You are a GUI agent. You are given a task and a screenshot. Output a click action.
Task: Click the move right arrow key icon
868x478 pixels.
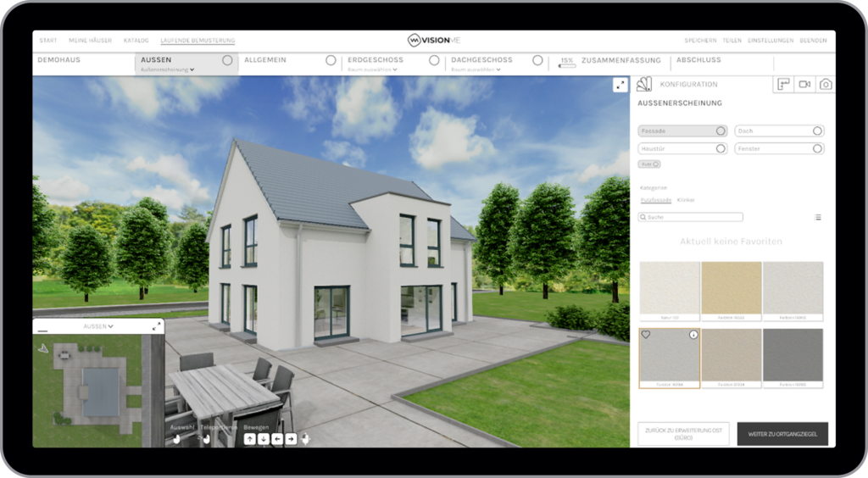(291, 438)
